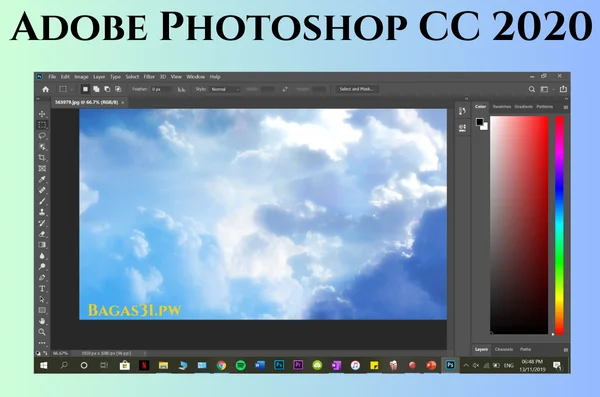Select the Healing Brush tool

coord(42,190)
